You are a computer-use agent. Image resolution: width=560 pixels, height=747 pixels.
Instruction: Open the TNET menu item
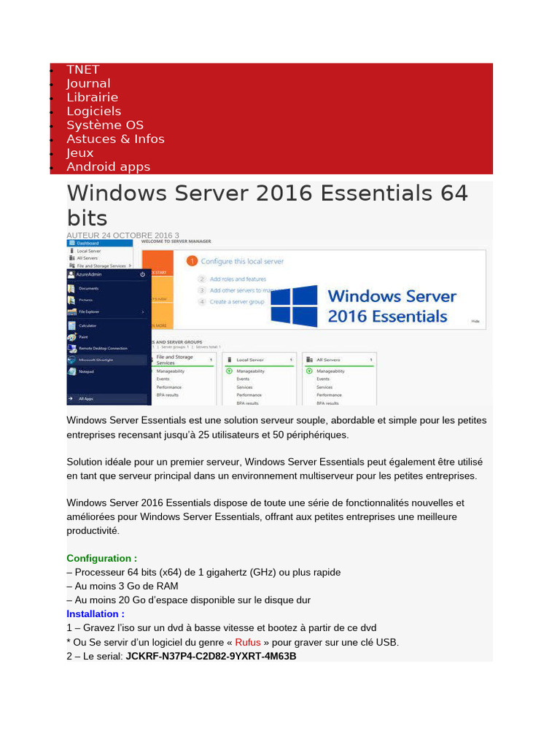(x=83, y=69)
